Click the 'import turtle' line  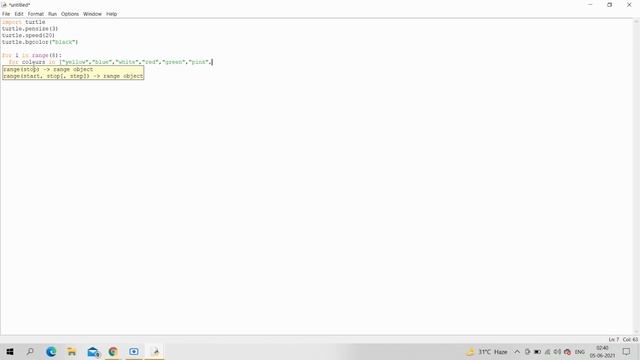(x=24, y=22)
